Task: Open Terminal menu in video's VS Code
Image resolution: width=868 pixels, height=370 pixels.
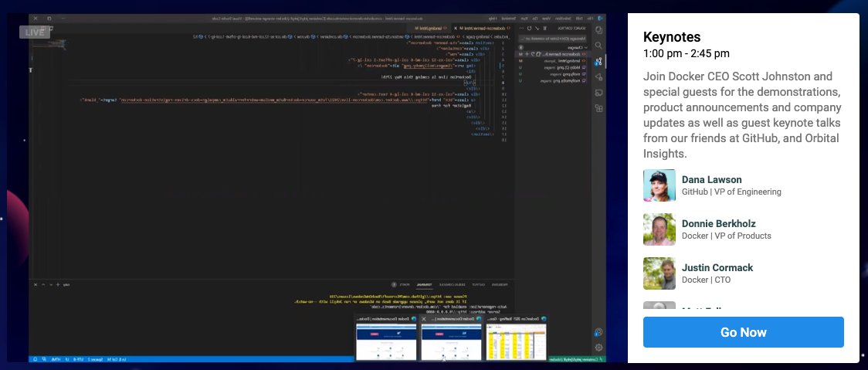Action: click(509, 19)
